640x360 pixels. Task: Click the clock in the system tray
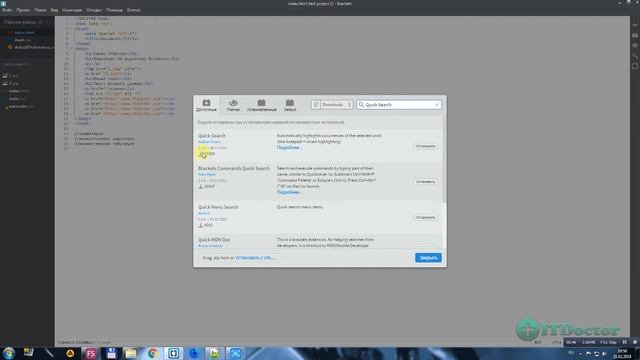coord(622,353)
